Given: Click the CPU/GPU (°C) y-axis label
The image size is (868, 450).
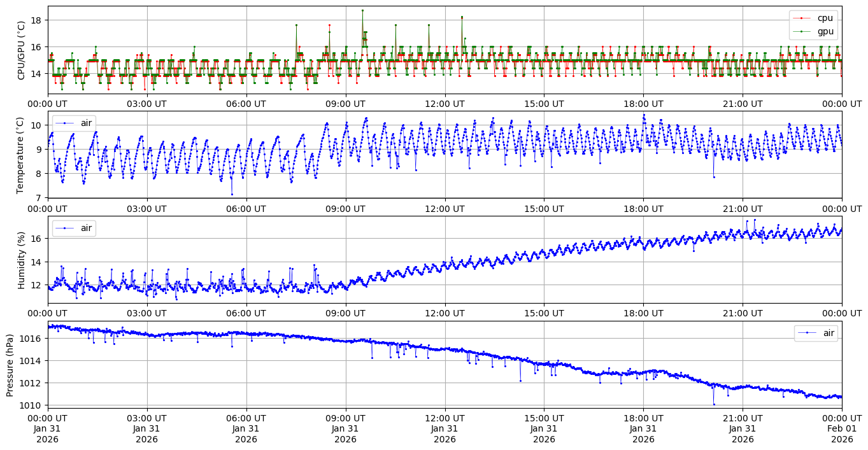Looking at the screenshot, I should point(21,50).
